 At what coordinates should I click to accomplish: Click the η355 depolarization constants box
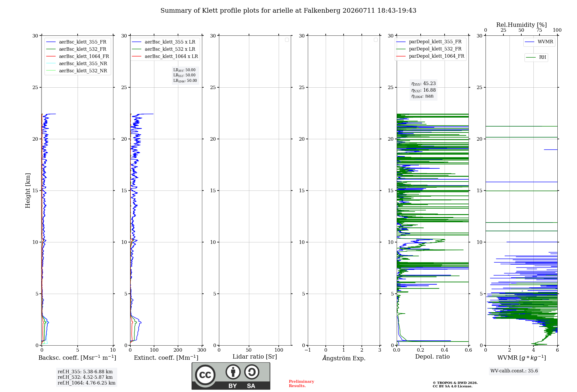tap(424, 90)
